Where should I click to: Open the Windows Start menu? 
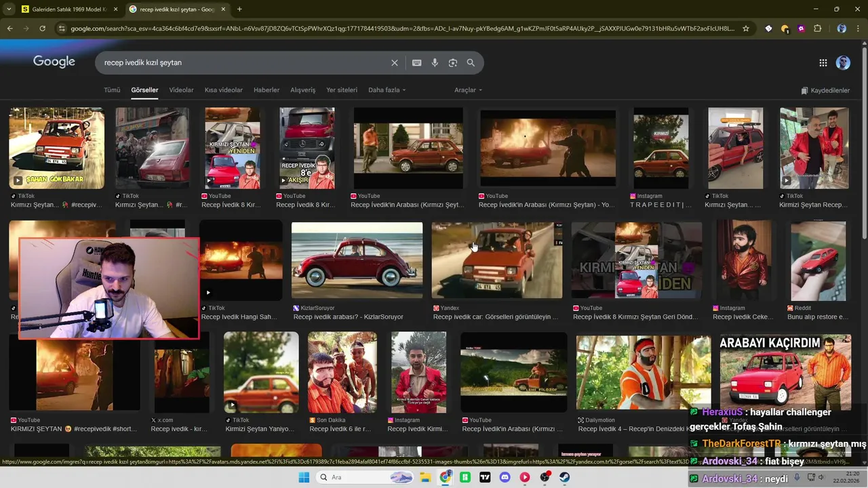pyautogui.click(x=304, y=477)
